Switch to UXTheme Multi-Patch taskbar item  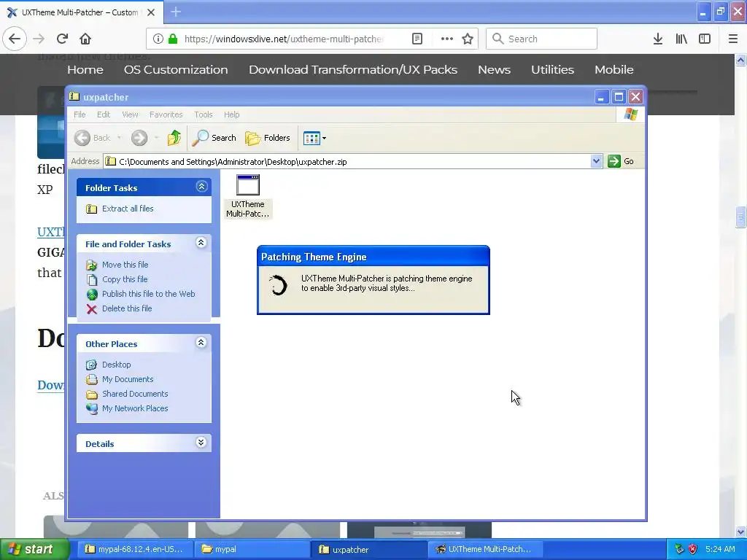pyautogui.click(x=484, y=549)
